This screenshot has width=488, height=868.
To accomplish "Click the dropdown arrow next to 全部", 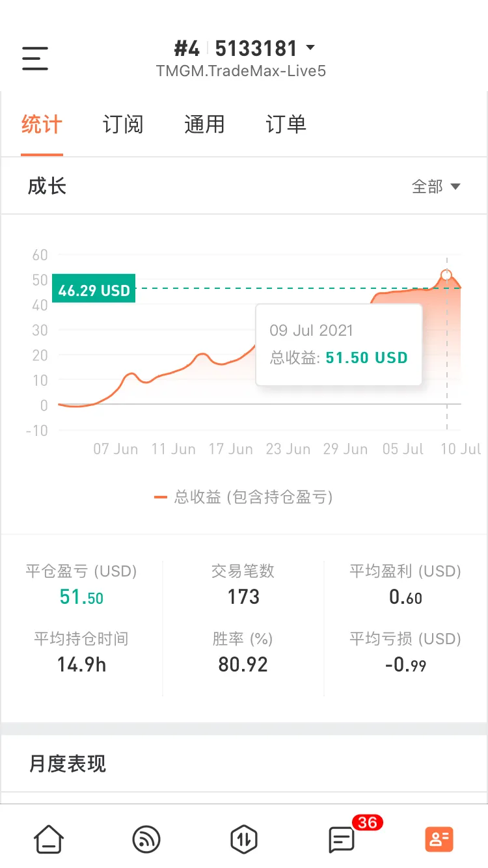I will (455, 187).
